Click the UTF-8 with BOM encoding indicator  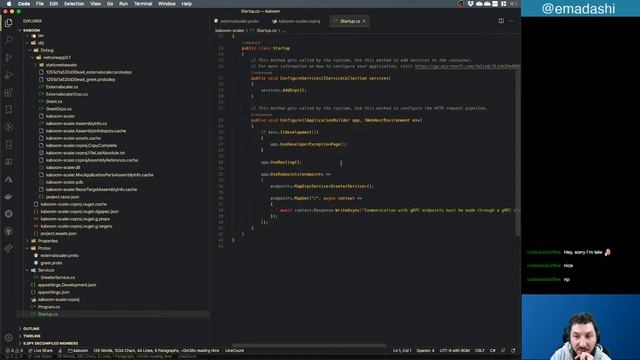point(454,351)
